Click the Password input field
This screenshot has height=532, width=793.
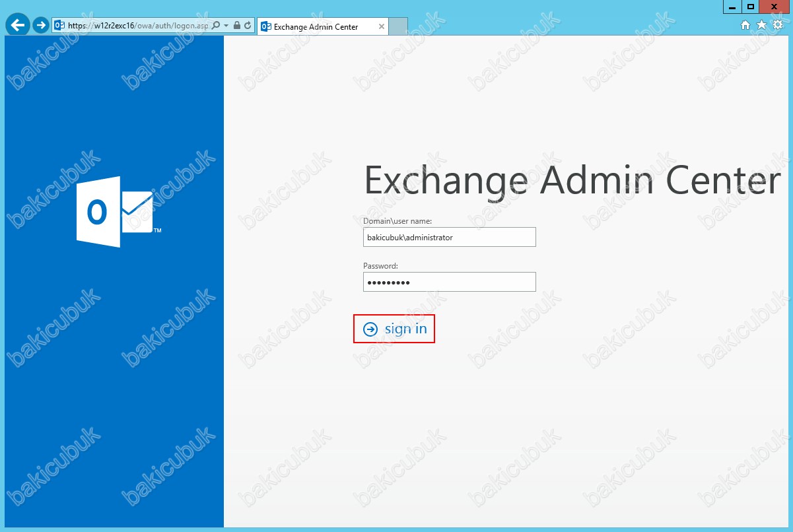point(449,282)
